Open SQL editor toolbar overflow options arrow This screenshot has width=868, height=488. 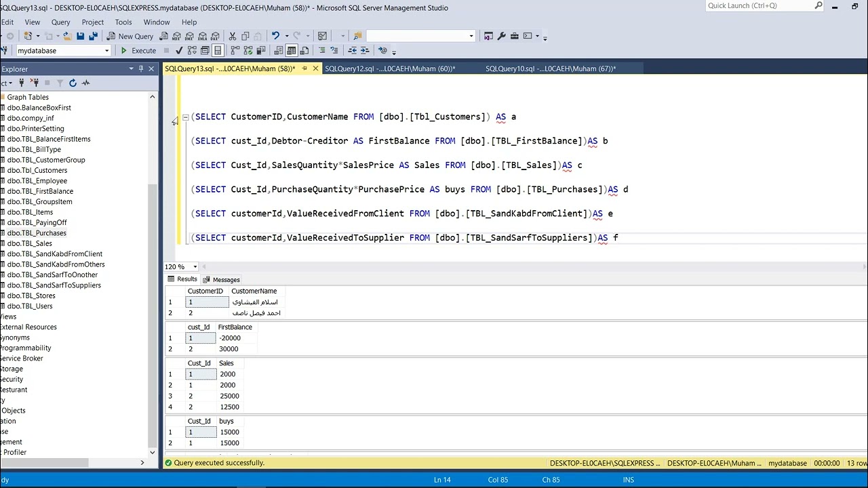pyautogui.click(x=394, y=52)
